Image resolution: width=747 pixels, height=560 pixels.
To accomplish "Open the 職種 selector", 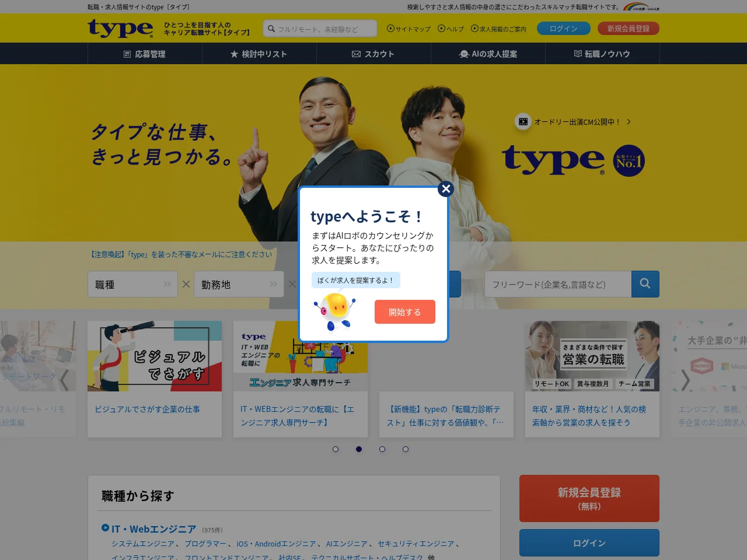I will pos(132,284).
